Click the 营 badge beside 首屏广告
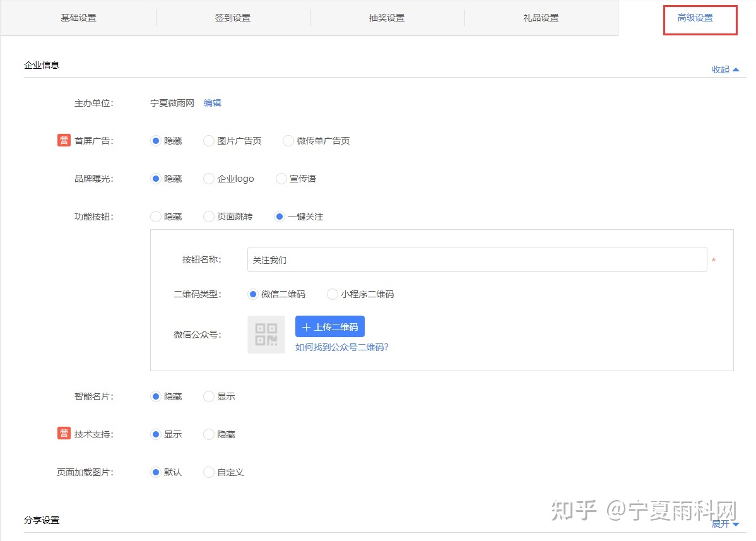 tap(64, 140)
